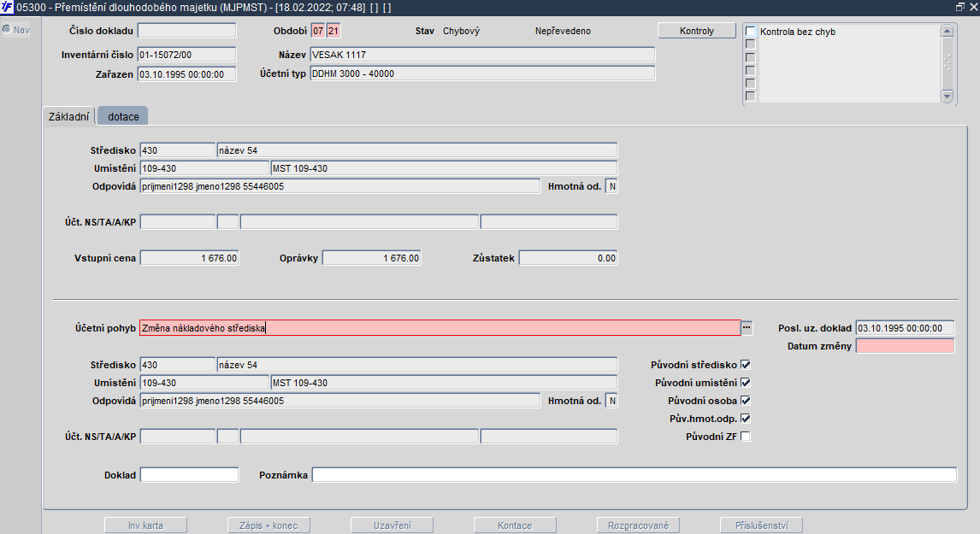Click the Období year field 21
This screenshot has height=534, width=980.
tap(334, 31)
